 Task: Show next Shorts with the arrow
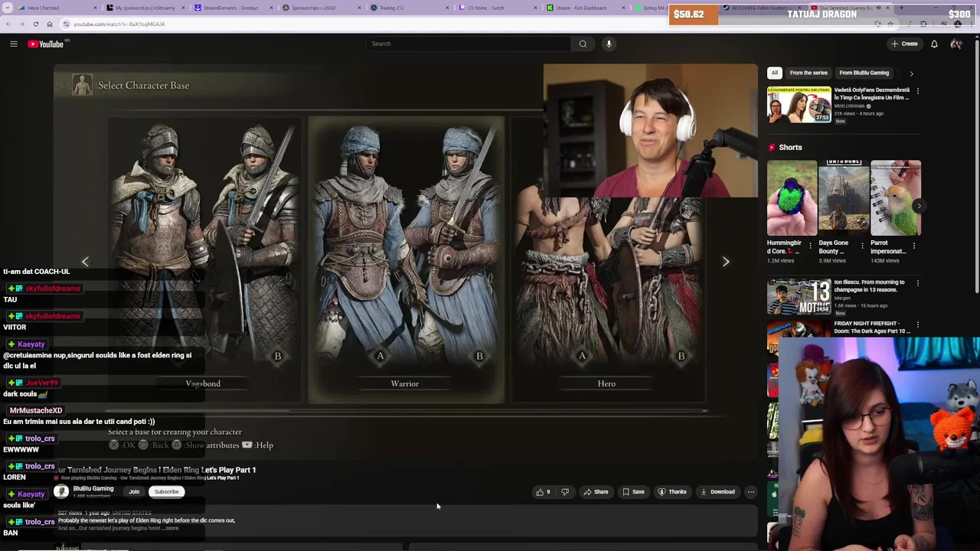(x=919, y=205)
